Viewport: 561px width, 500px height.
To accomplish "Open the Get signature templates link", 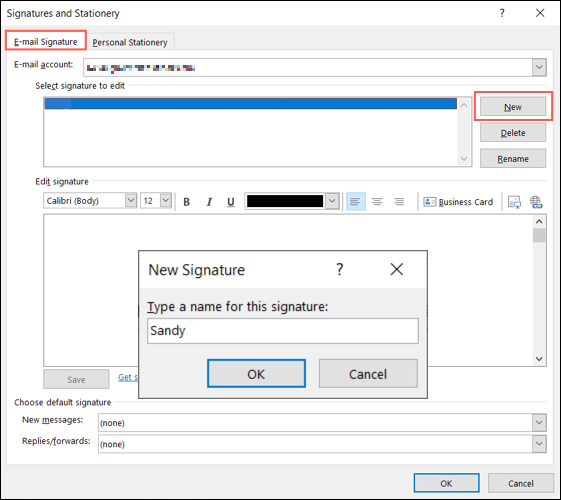I will pos(128,377).
